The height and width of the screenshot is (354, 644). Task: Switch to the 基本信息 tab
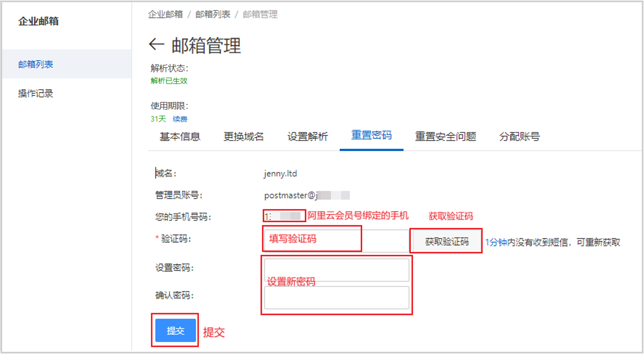[180, 137]
